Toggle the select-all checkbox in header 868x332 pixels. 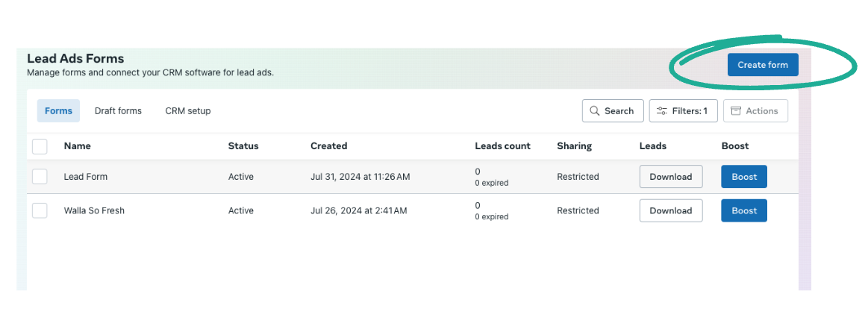tap(40, 146)
